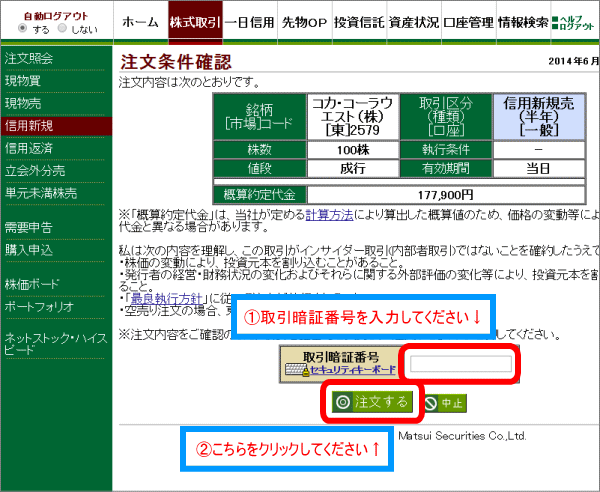The image size is (600, 492).
Task: Open 株価ボード in the sidebar
Action: (x=32, y=284)
